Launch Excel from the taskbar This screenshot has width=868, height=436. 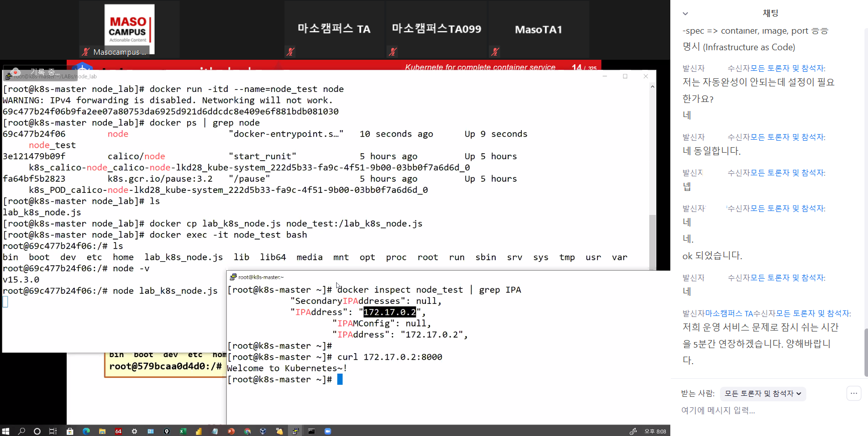tap(183, 431)
